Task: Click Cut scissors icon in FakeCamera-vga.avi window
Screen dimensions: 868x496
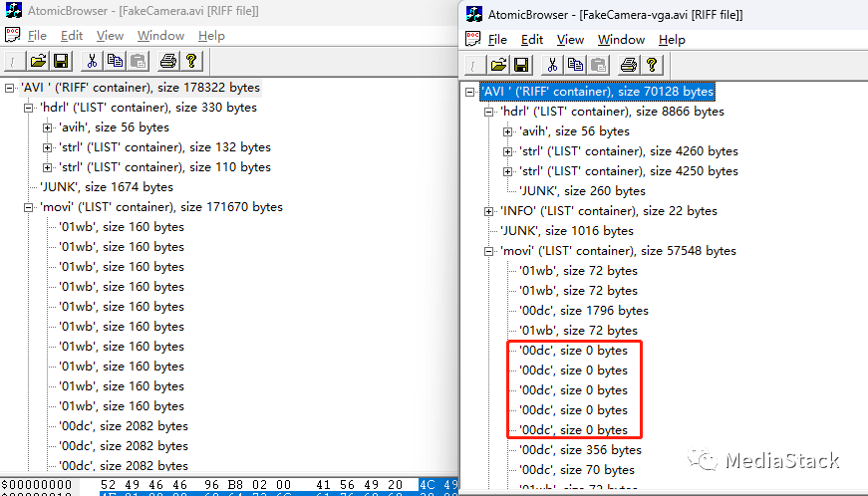Action: [x=553, y=65]
